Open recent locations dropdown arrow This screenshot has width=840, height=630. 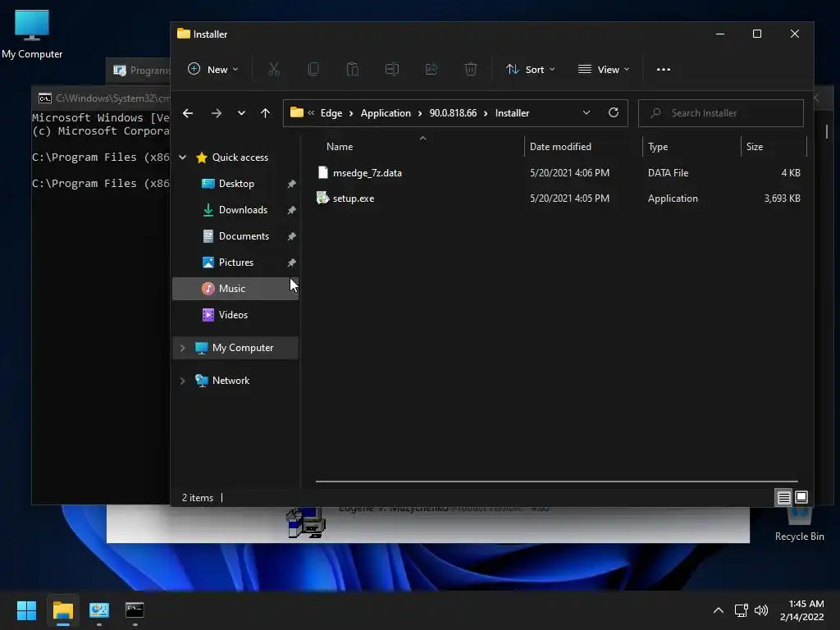(242, 113)
